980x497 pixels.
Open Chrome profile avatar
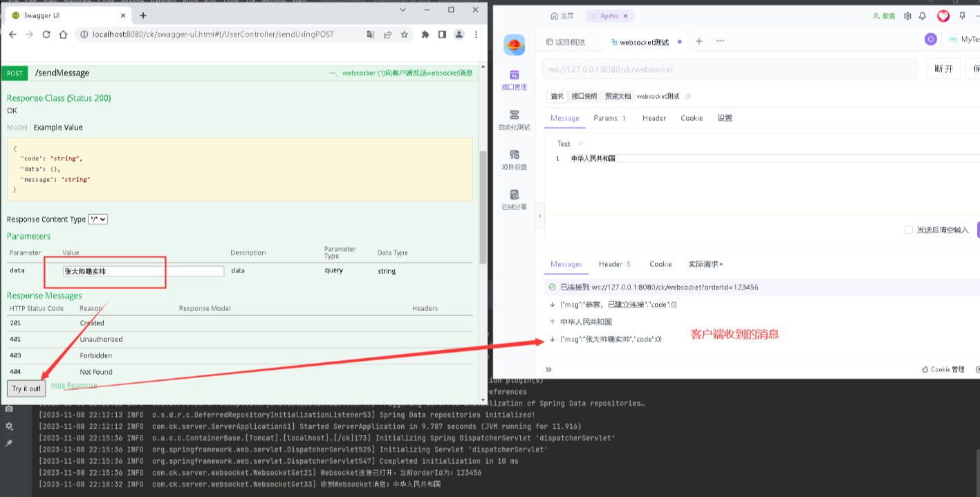click(x=459, y=35)
